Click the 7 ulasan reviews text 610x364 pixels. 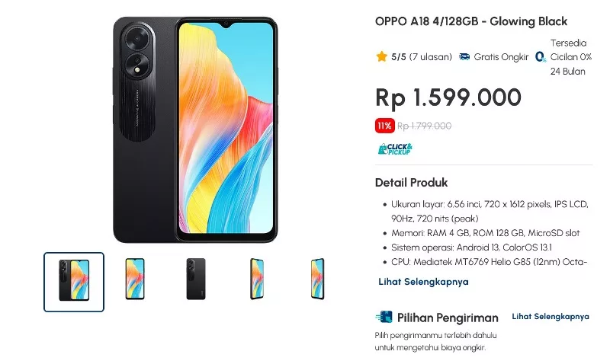(x=430, y=56)
